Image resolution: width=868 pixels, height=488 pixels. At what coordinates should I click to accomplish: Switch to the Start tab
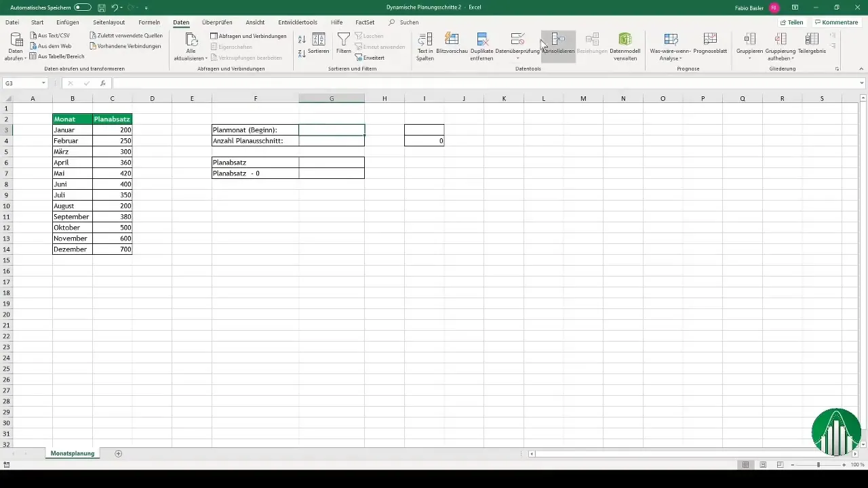click(37, 22)
